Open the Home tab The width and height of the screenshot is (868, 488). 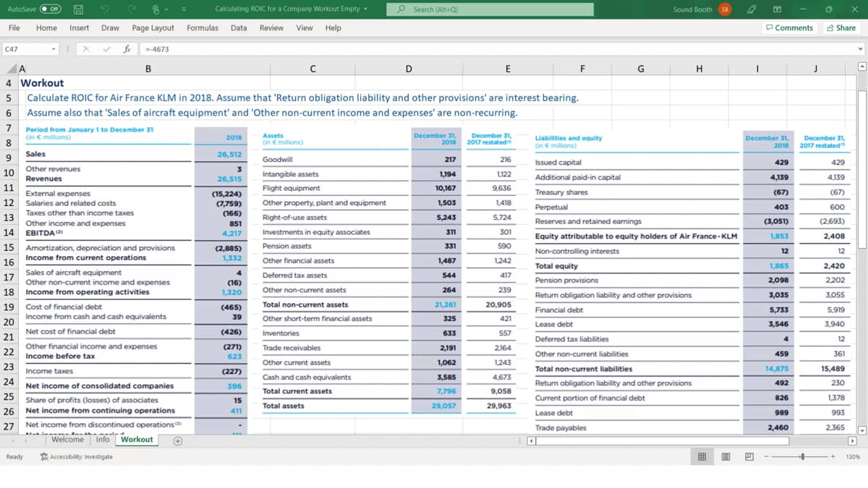pos(46,27)
